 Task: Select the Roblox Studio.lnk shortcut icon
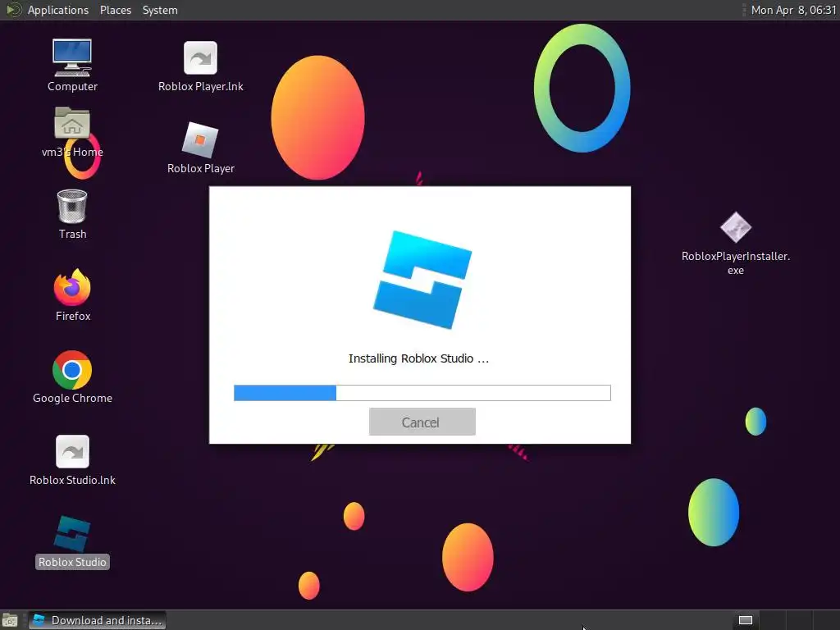(x=72, y=452)
